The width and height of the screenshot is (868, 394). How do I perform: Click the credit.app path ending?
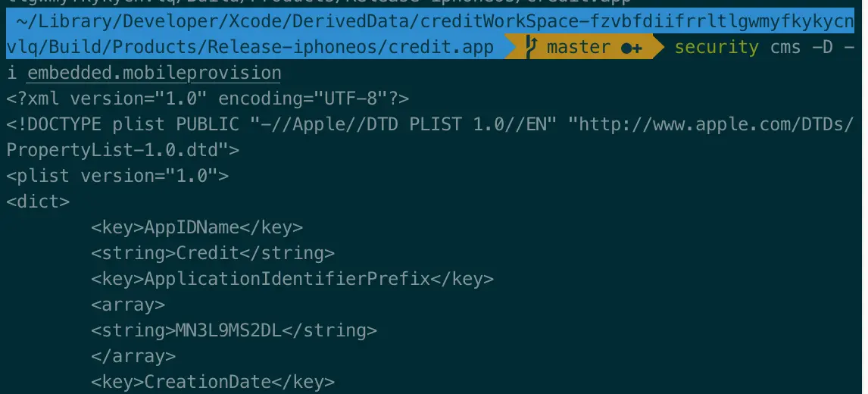[441, 48]
